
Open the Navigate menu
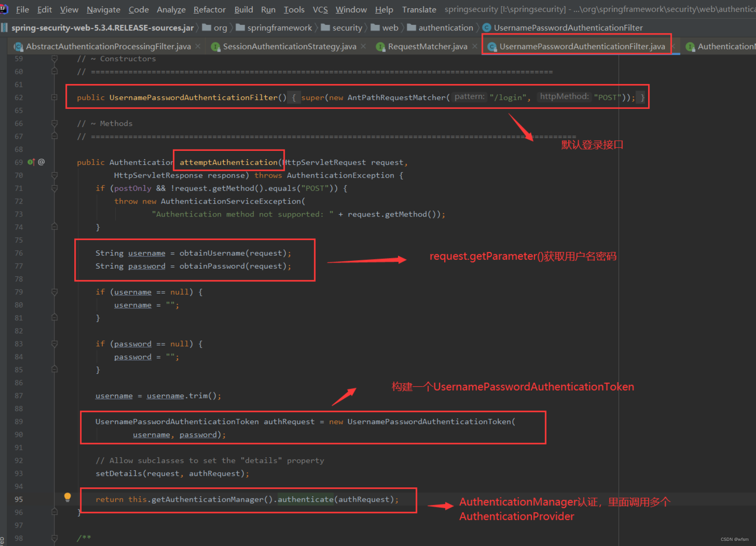point(103,9)
